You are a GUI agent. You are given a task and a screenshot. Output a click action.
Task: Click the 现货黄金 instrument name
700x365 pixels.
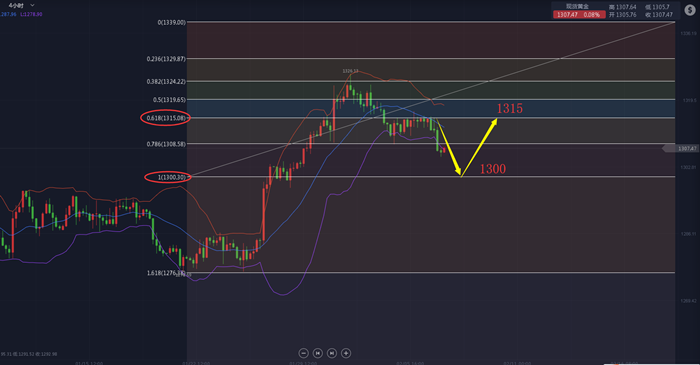click(577, 6)
